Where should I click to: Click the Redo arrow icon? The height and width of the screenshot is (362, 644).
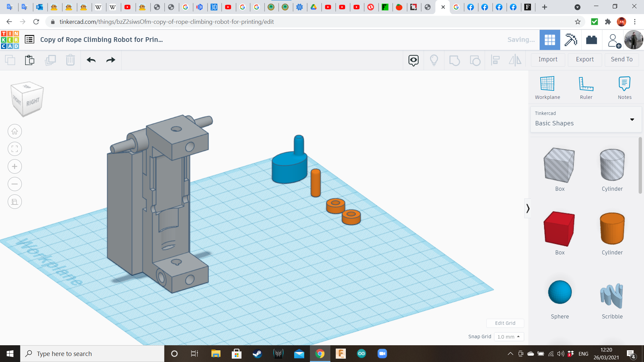(111, 60)
